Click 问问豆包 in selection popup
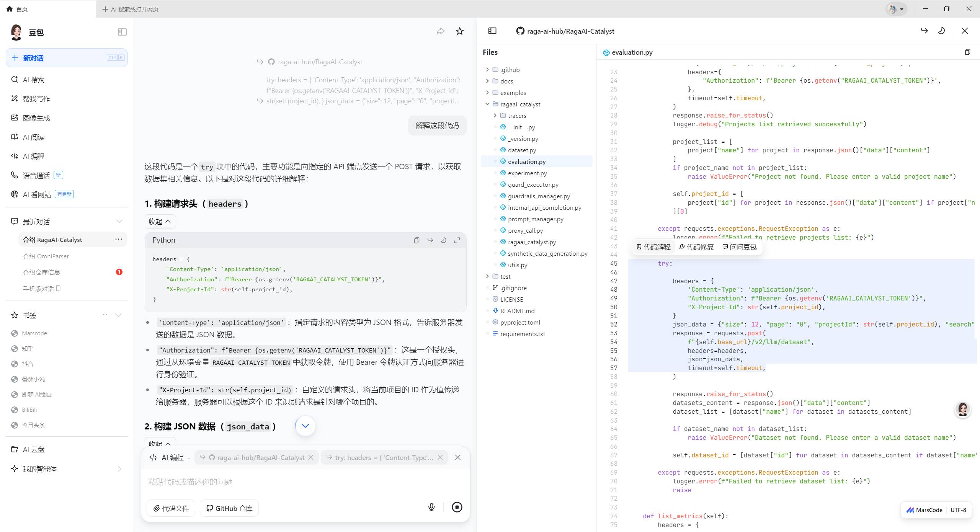The image size is (980, 532). 740,247
